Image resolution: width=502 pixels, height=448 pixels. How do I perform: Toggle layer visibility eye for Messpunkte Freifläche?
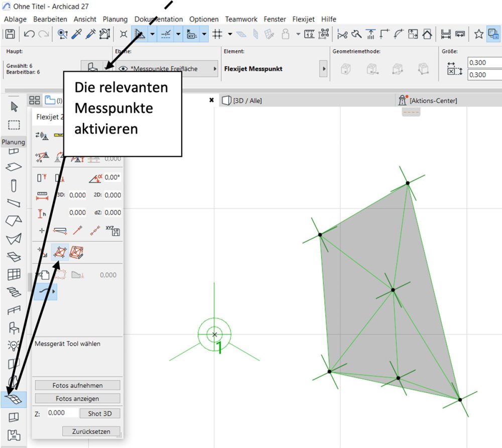(x=122, y=69)
